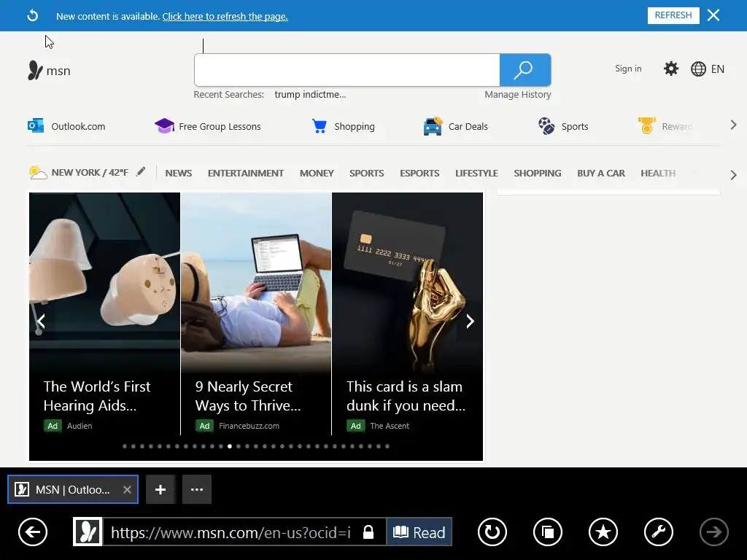This screenshot has height=560, width=747.
Task: Go to the next carousel slide
Action: click(471, 321)
